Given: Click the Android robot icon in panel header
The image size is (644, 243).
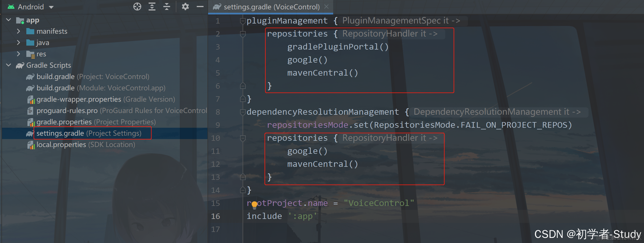Looking at the screenshot, I should 11,7.
